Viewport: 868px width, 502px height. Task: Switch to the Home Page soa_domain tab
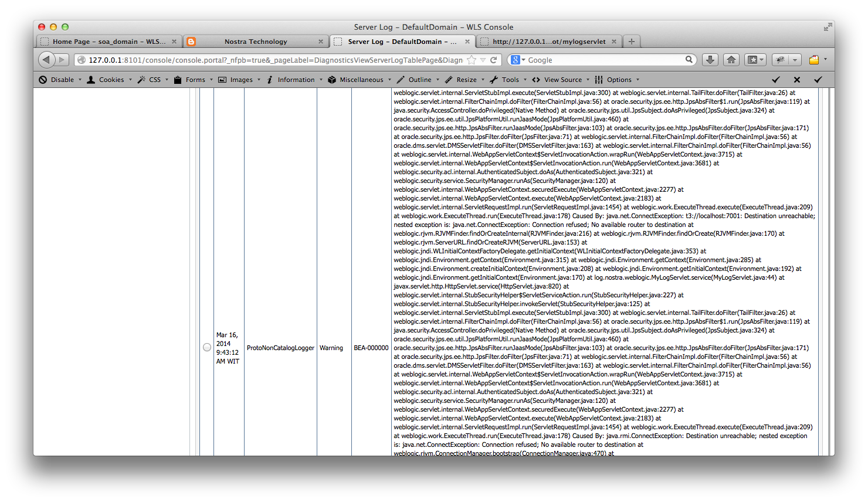point(109,42)
